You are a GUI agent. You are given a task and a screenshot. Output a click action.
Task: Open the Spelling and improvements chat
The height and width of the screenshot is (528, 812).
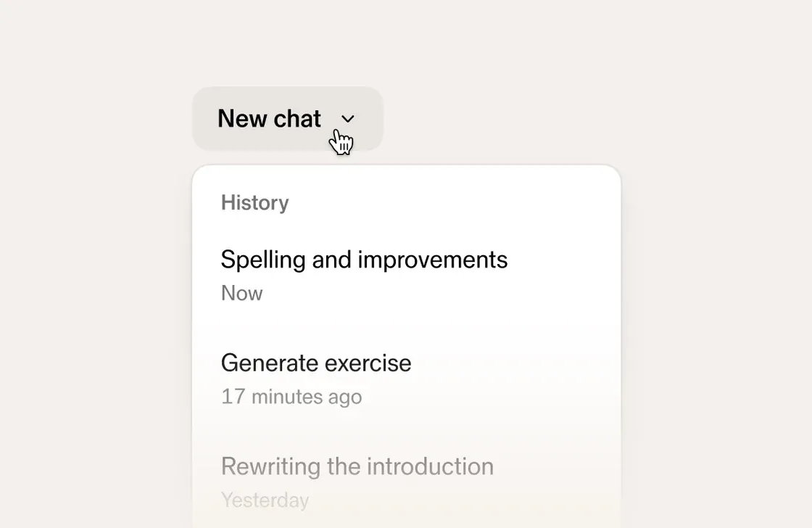(x=364, y=260)
